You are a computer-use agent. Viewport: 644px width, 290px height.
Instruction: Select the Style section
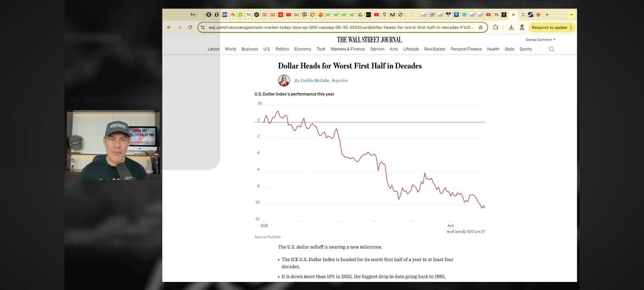[x=510, y=49]
